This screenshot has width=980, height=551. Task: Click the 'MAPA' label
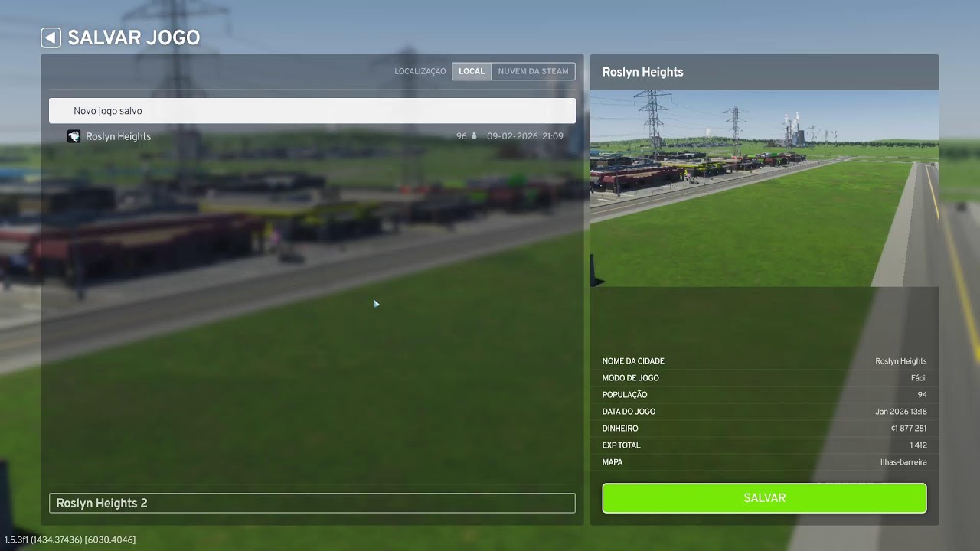click(x=612, y=462)
